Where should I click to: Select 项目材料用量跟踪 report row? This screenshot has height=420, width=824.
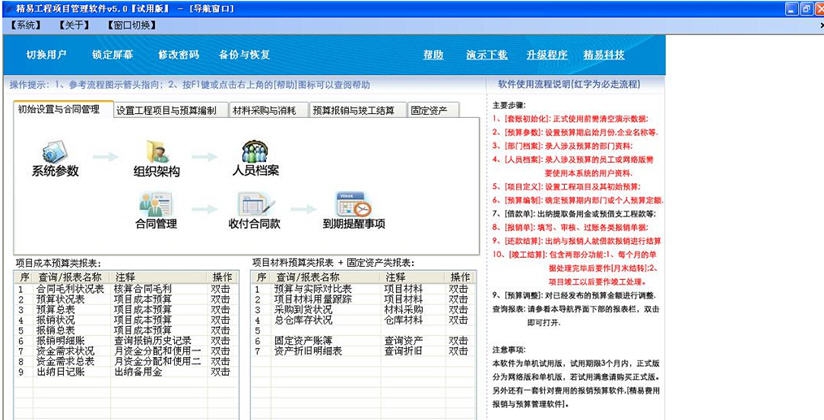click(364, 299)
